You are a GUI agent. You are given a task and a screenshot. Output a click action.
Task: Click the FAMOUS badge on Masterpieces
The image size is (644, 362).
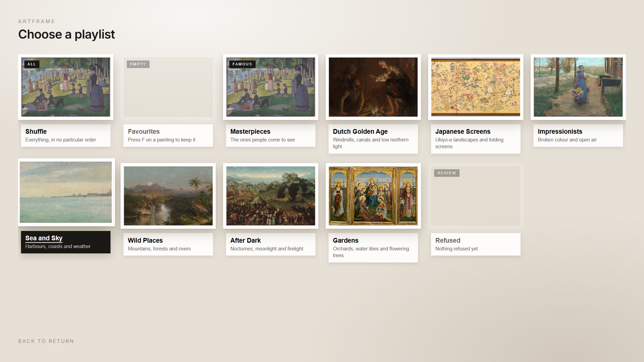(x=242, y=64)
